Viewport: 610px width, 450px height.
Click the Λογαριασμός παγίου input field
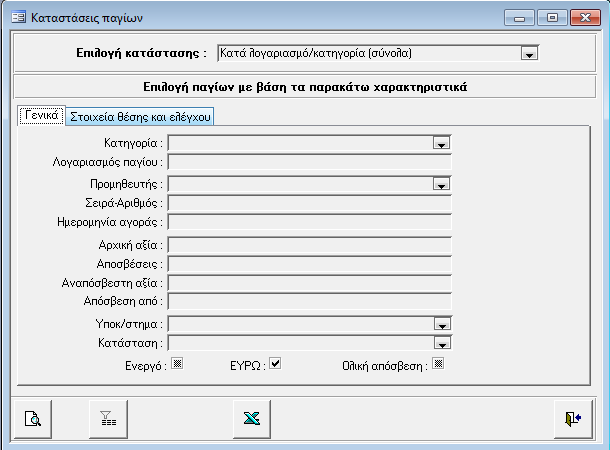click(310, 162)
